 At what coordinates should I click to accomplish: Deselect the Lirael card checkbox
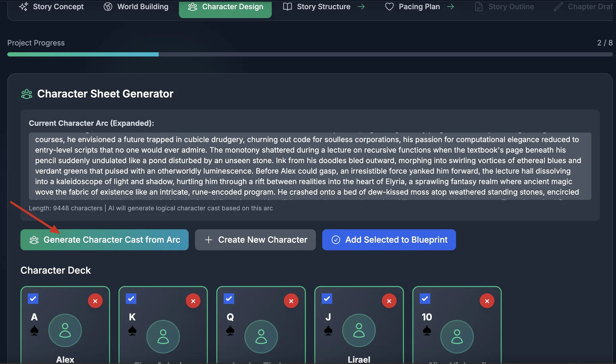(327, 299)
